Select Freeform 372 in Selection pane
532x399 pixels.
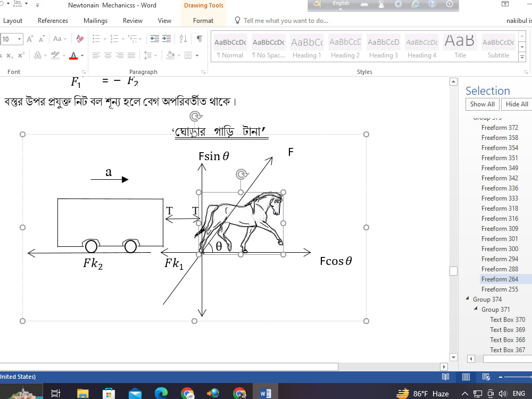[500, 128]
